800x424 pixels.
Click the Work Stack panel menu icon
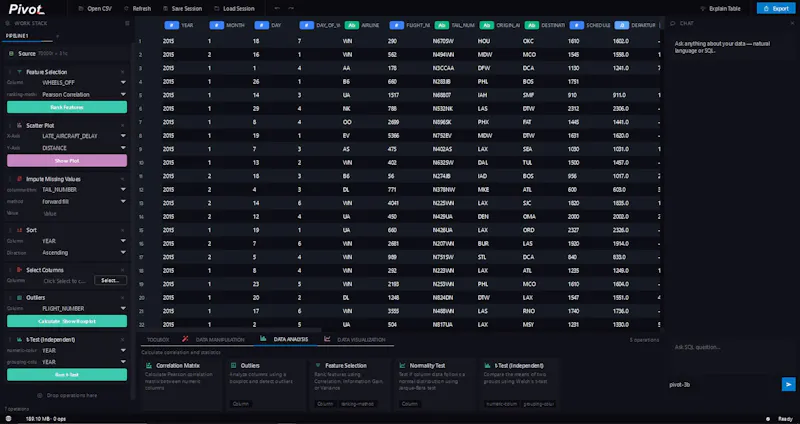(127, 23)
